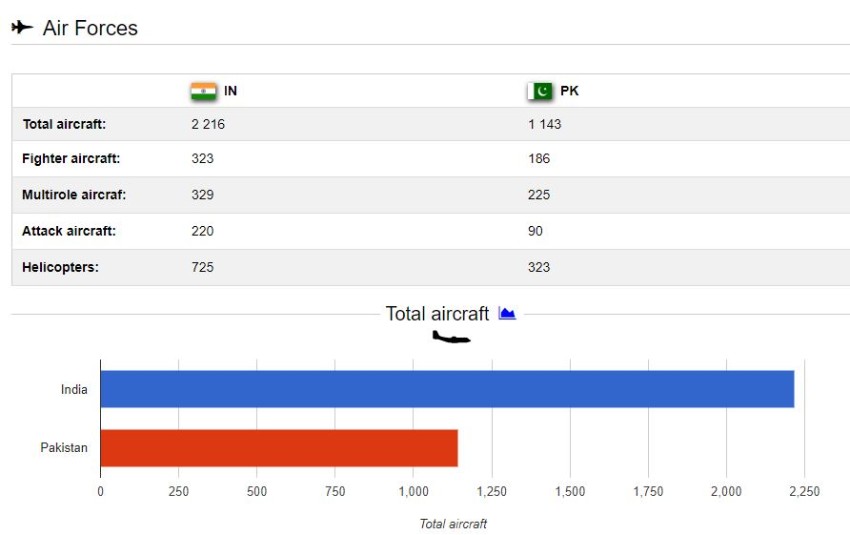Click the Pakistan label on chart axis
The image size is (850, 535).
64,448
